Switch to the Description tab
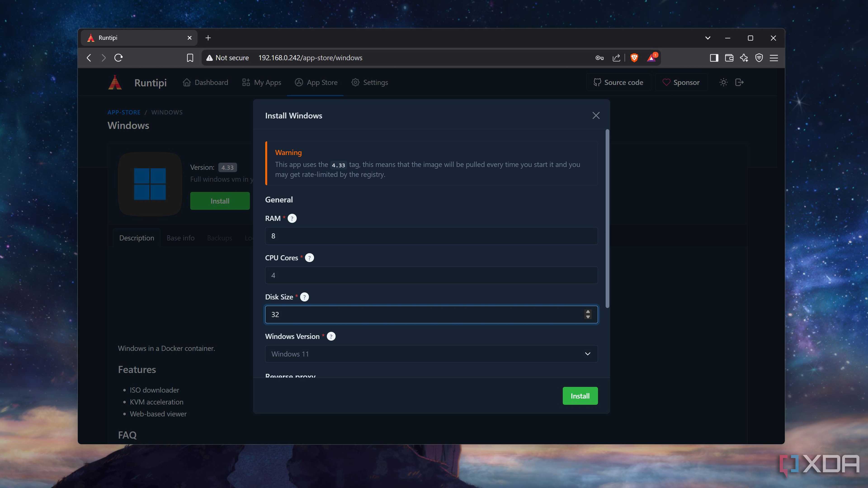The height and width of the screenshot is (488, 868). tap(137, 238)
